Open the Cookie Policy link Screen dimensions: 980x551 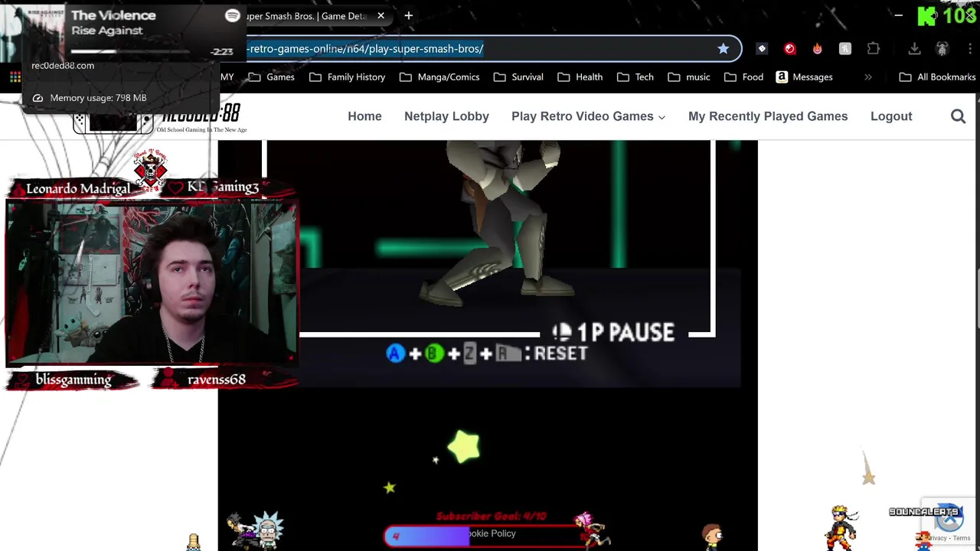click(x=492, y=533)
